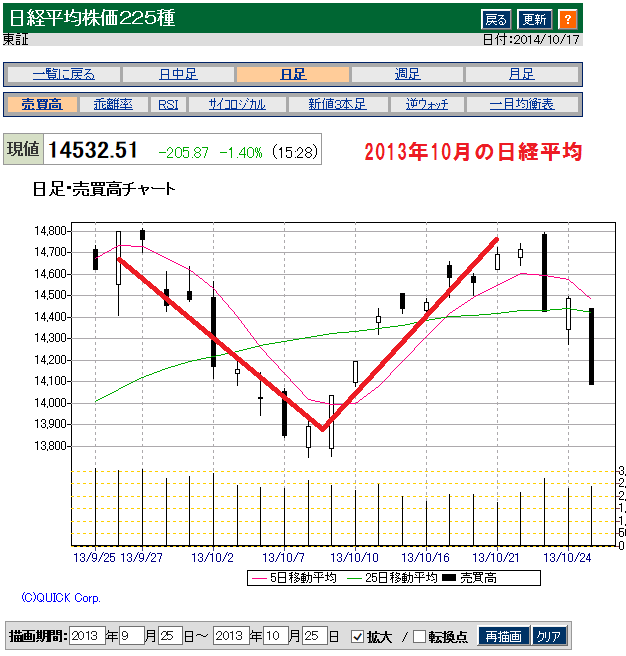
Task: Click the start month field showing 9
Action: (x=132, y=636)
